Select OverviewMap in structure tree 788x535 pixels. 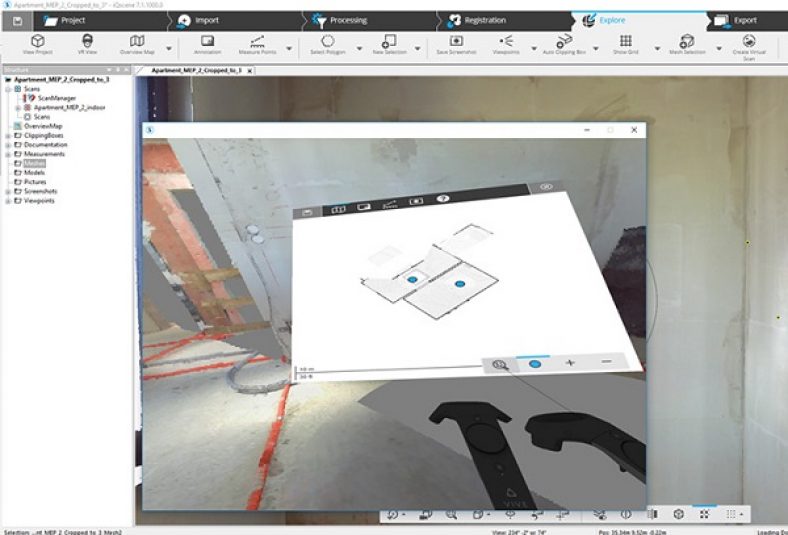(43, 126)
